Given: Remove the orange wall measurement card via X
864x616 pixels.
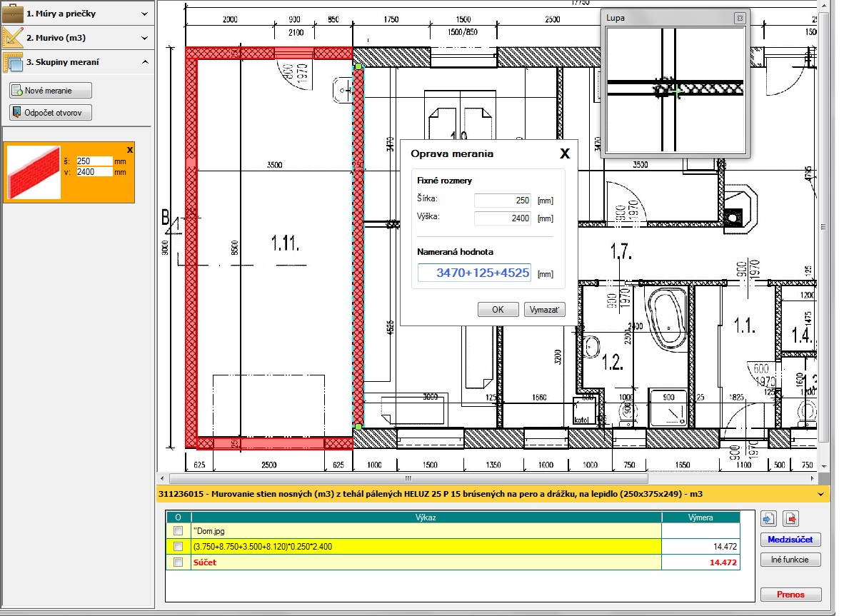Looking at the screenshot, I should pos(129,150).
